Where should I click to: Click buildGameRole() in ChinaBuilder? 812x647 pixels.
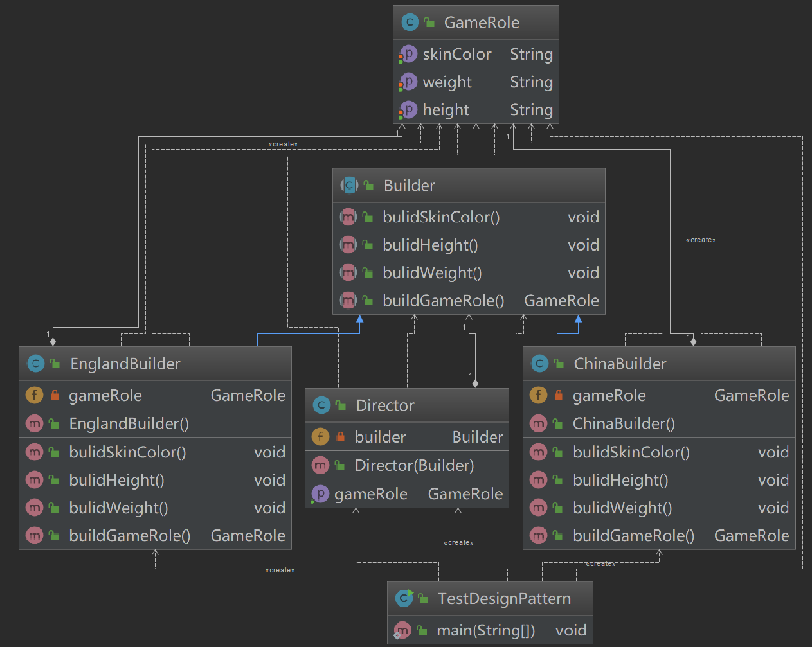(x=634, y=535)
